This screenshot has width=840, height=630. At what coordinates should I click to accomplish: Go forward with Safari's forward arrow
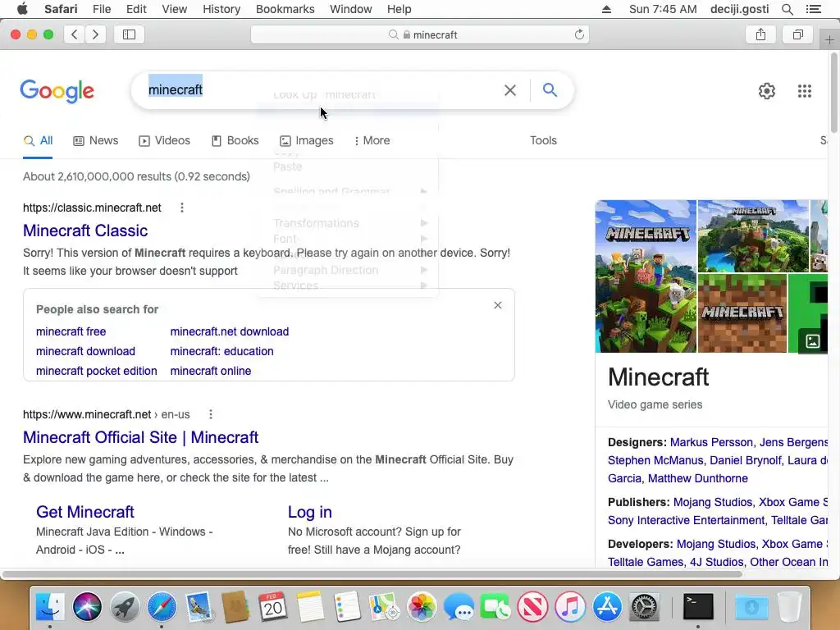95,34
